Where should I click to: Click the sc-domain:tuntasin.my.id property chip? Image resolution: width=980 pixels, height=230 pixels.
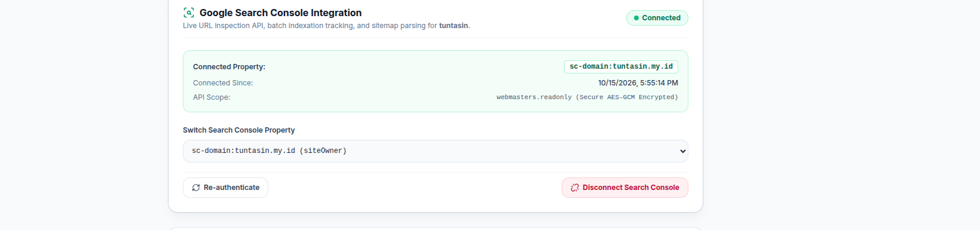point(621,67)
